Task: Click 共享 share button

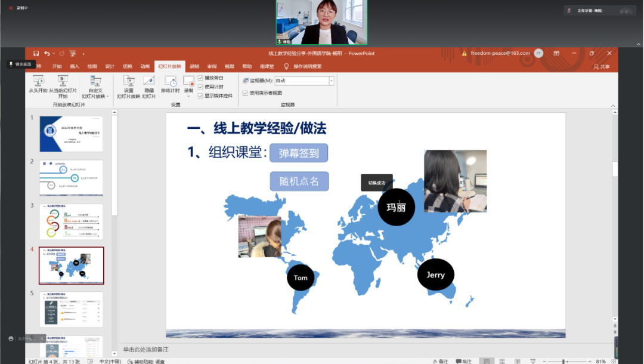Action: (602, 67)
